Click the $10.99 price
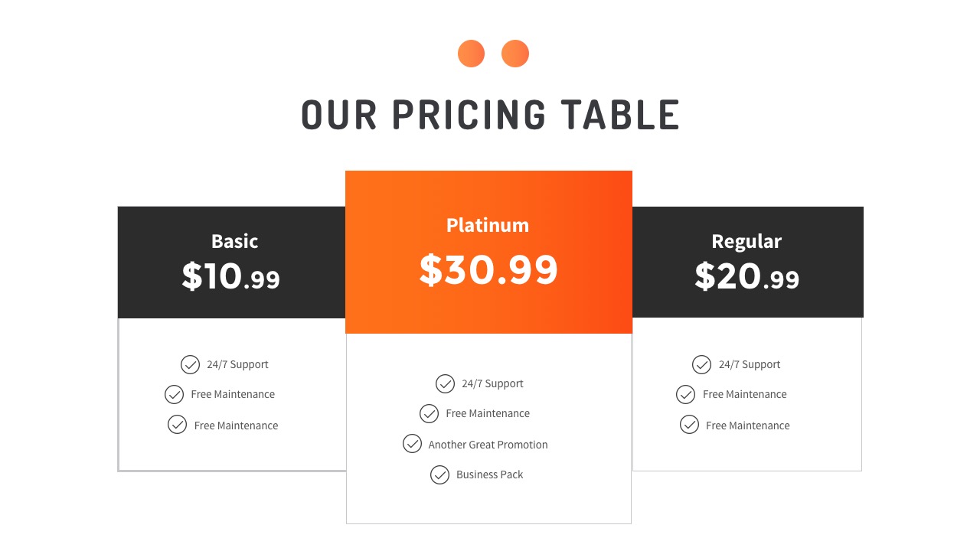 pos(231,276)
